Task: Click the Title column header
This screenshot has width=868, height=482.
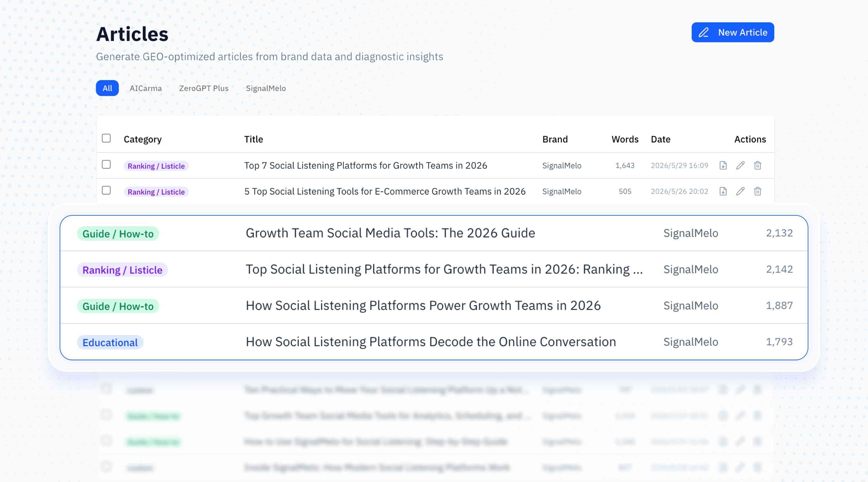Action: pos(253,139)
